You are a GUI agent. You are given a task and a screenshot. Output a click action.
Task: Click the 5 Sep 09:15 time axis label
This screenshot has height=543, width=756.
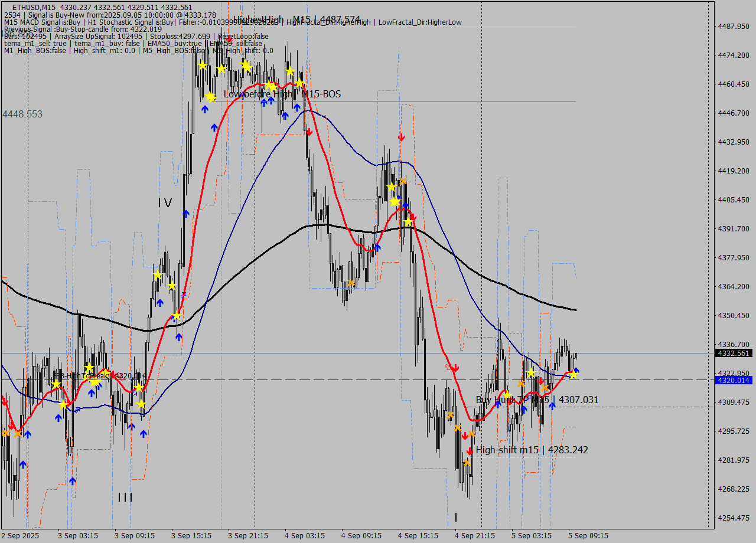[588, 535]
